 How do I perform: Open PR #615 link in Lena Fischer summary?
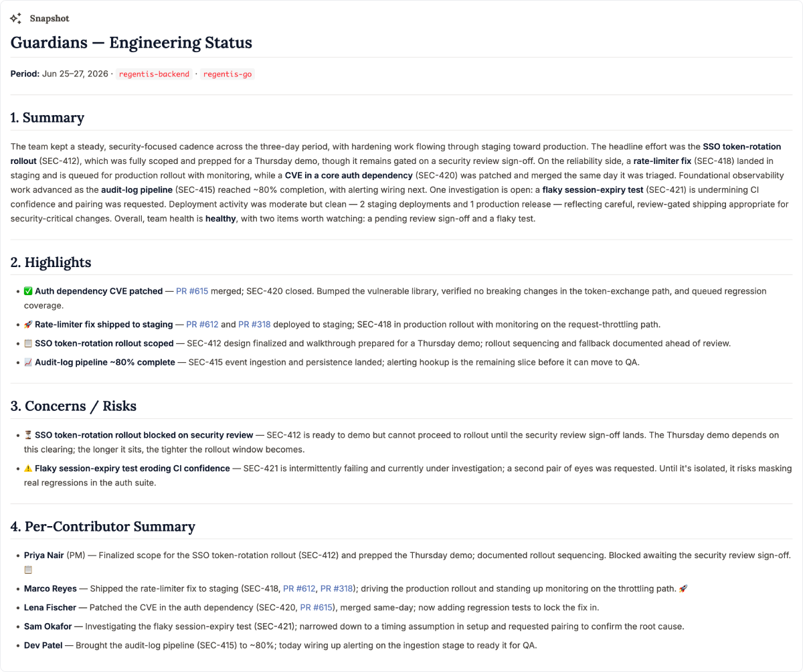coord(316,608)
